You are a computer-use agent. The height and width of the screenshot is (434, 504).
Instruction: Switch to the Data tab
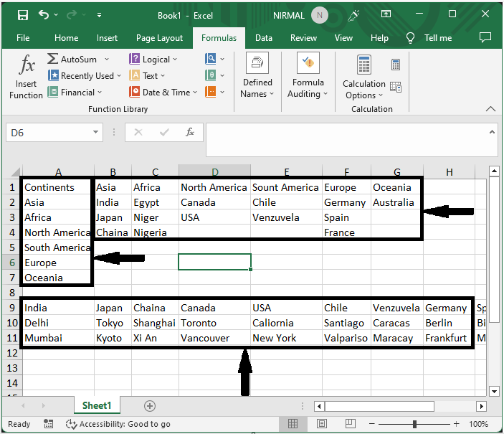[264, 38]
